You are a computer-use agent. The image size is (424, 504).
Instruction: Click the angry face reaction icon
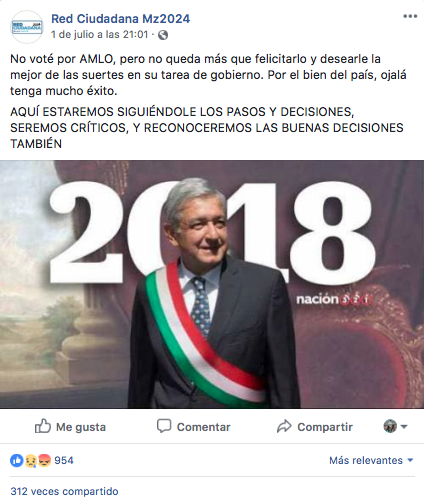44,461
